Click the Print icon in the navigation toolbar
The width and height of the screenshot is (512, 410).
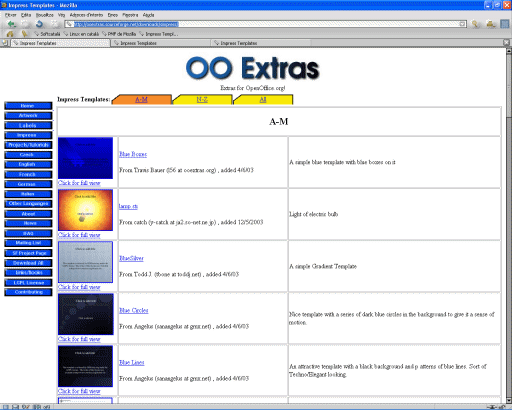coord(490,24)
